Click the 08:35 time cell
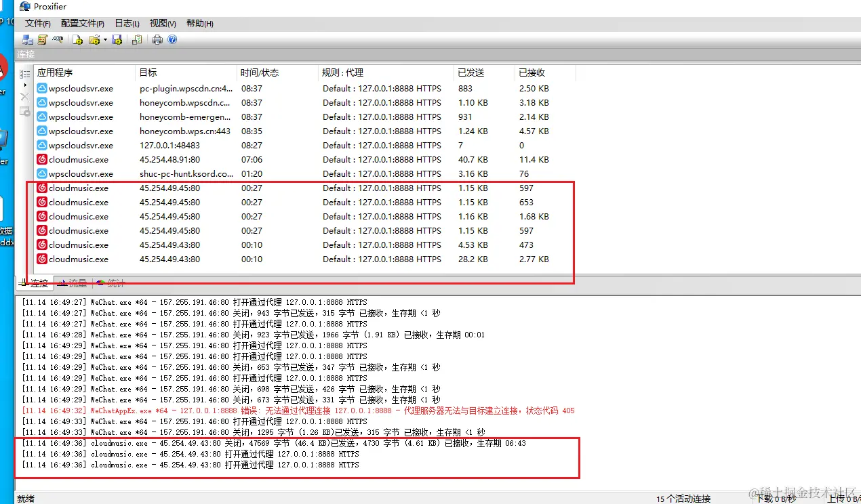This screenshot has width=861, height=504. click(252, 131)
